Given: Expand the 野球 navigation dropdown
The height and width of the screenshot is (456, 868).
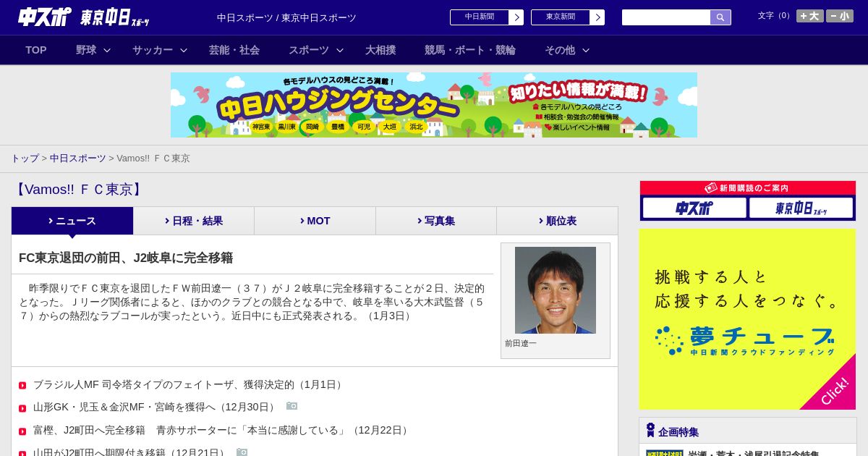Looking at the screenshot, I should [x=93, y=50].
